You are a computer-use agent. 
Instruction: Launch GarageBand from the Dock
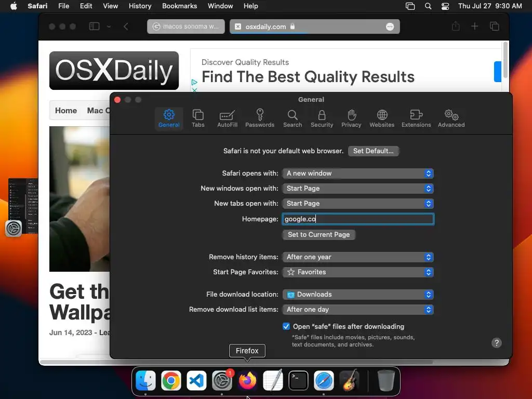(x=349, y=380)
